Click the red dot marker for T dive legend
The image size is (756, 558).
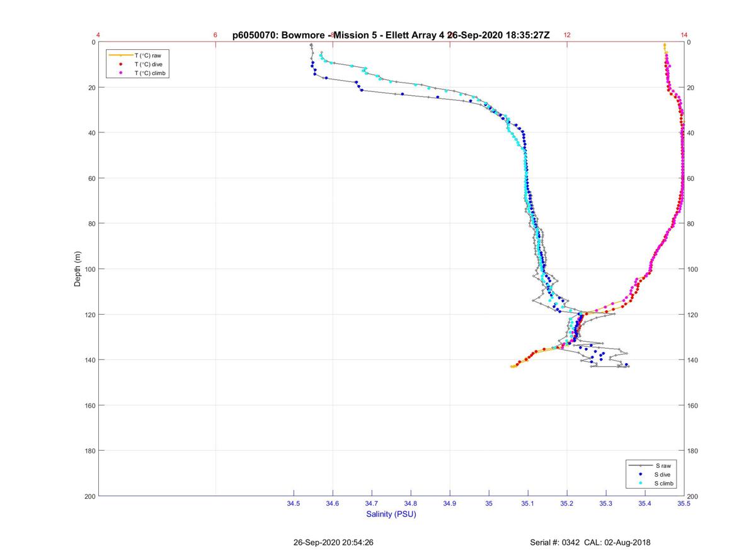tap(120, 64)
